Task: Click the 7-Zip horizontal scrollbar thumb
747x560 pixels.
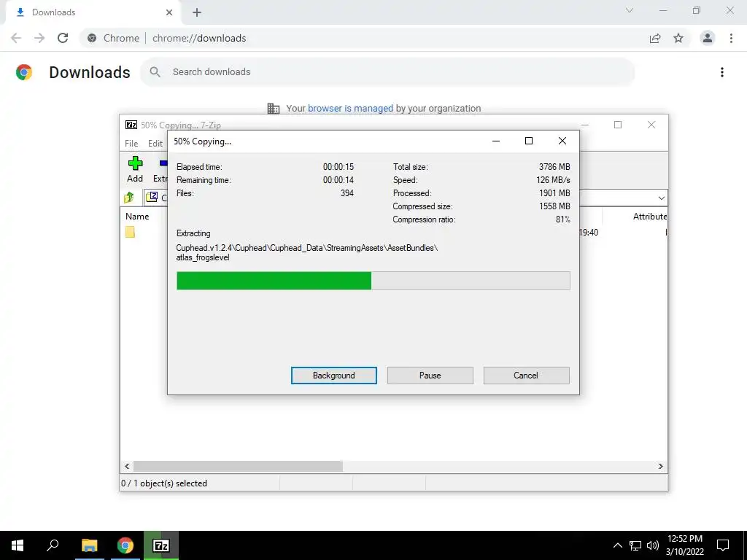Action: (238, 466)
